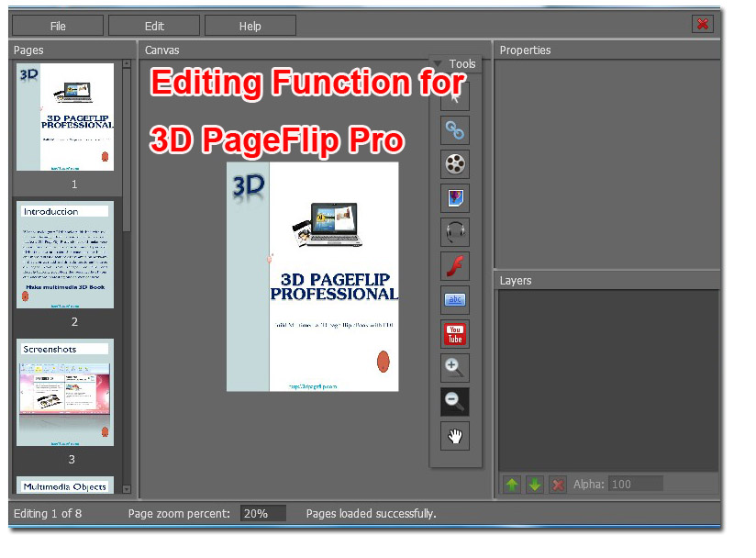Click the Alpha value field

click(x=636, y=485)
